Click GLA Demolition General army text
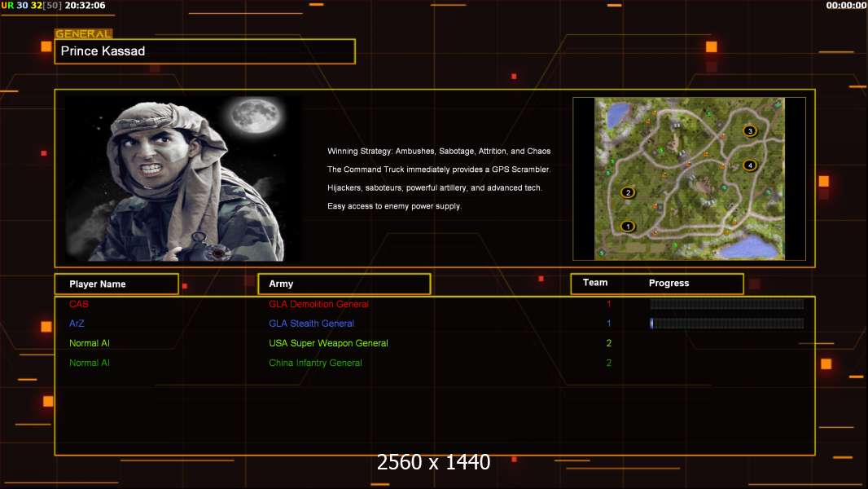The image size is (868, 489). coord(318,304)
